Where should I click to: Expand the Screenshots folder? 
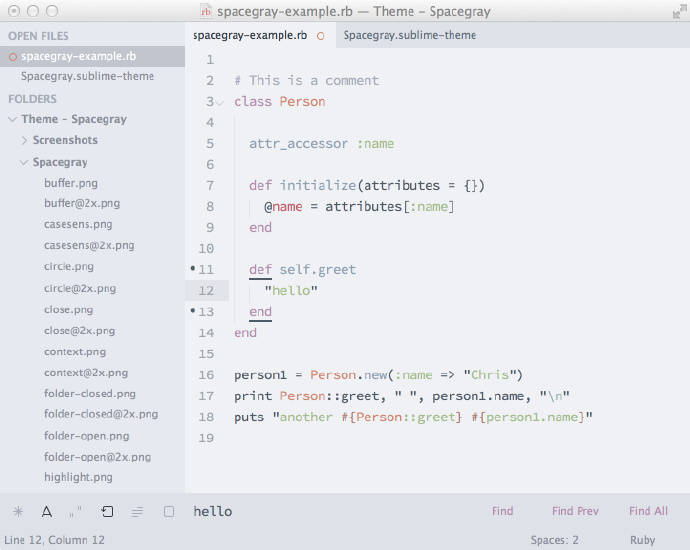pos(24,141)
